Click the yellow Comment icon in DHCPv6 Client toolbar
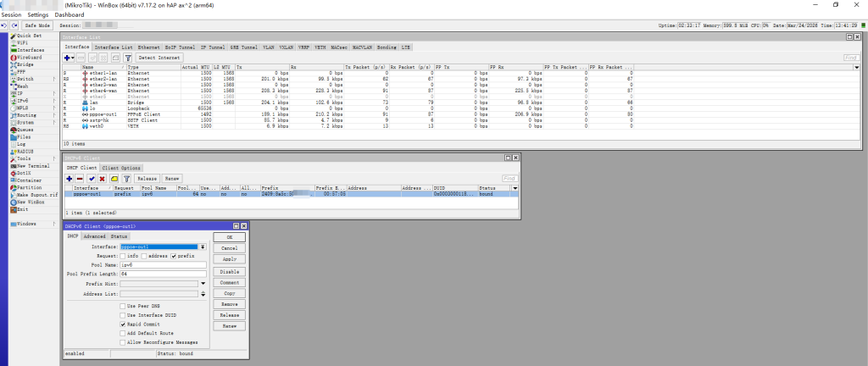This screenshot has width=868, height=366. [113, 179]
